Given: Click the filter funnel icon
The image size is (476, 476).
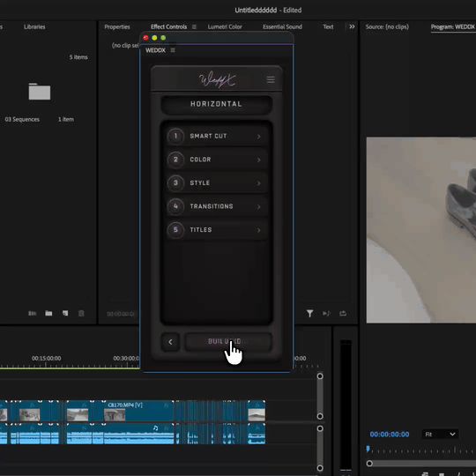Looking at the screenshot, I should pyautogui.click(x=309, y=313).
